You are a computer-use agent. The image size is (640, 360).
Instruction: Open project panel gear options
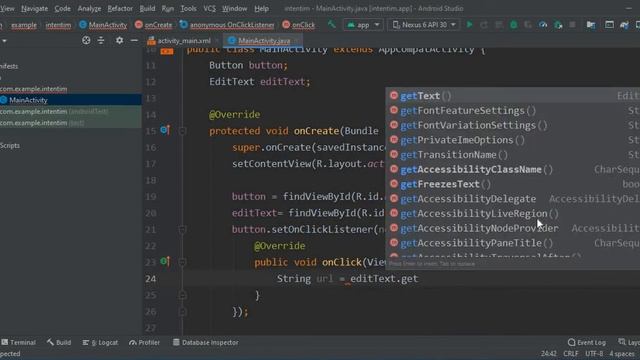[x=119, y=40]
